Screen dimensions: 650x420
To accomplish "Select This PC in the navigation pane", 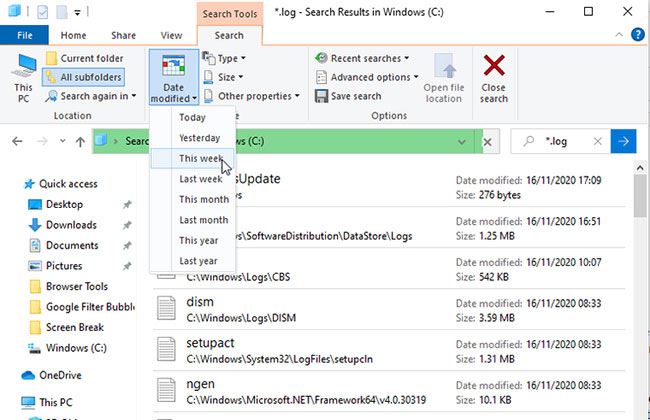I will coord(47,402).
